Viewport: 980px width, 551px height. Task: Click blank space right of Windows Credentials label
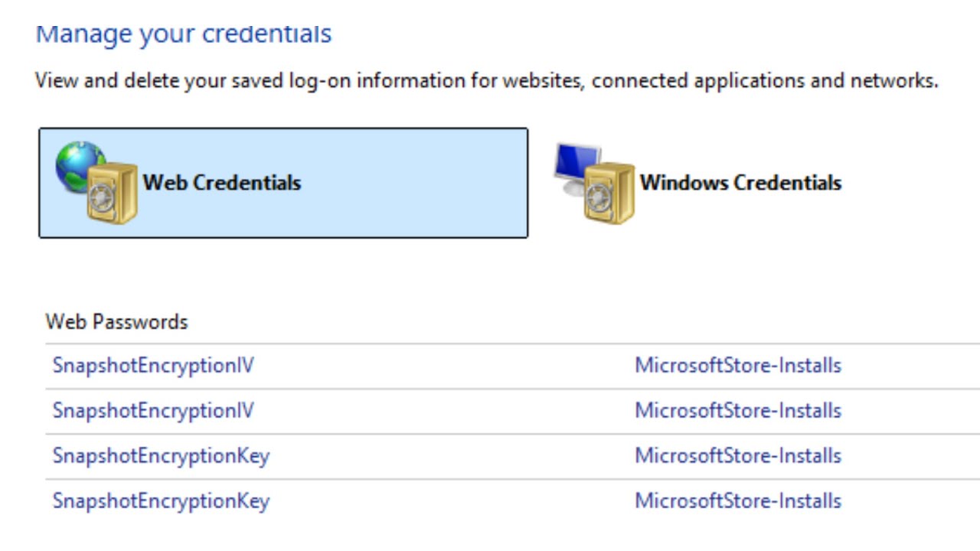point(911,183)
